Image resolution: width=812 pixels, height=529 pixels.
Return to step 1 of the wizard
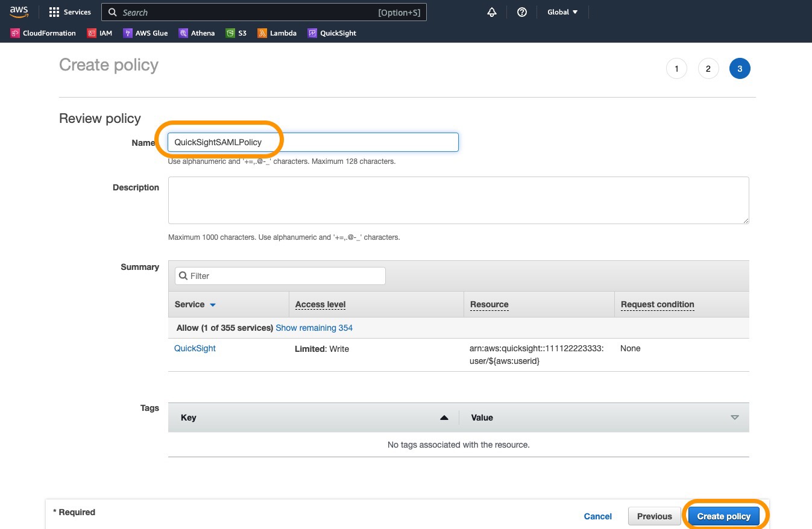(x=676, y=68)
